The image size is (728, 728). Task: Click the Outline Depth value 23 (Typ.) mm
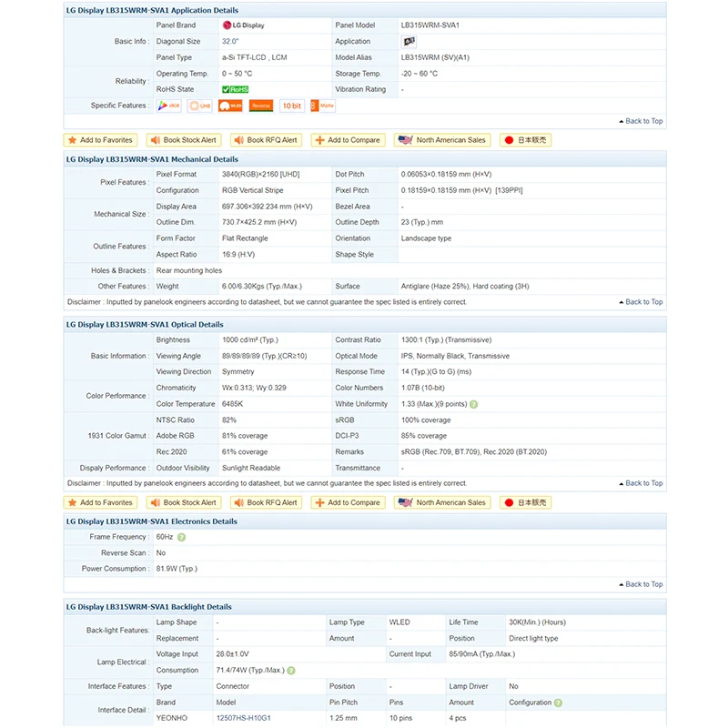click(x=422, y=222)
